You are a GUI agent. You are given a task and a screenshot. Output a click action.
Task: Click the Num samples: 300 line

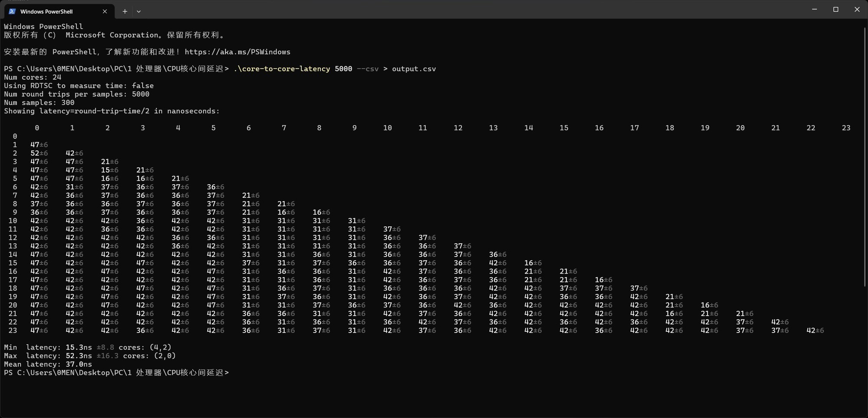coord(39,103)
